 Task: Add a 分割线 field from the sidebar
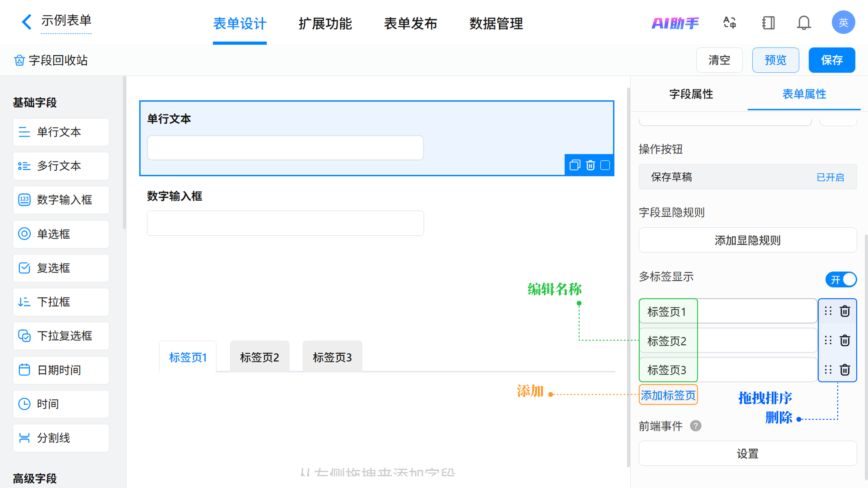61,438
